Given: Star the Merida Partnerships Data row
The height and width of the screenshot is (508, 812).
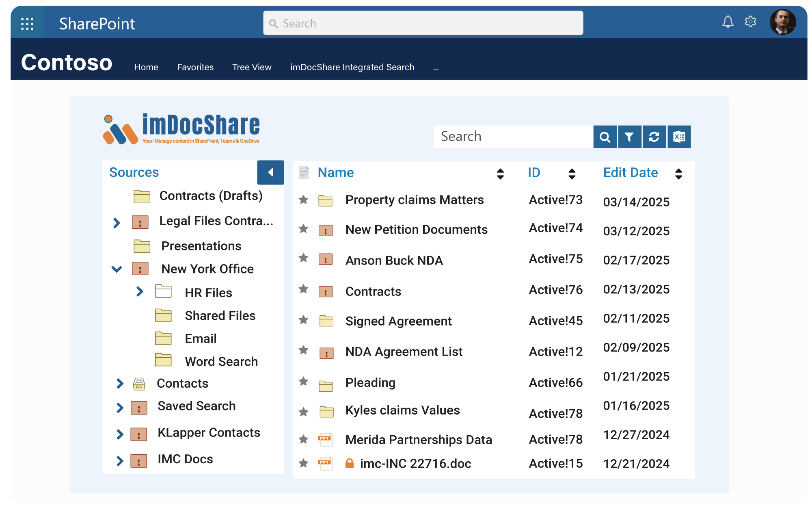Looking at the screenshot, I should coord(303,439).
